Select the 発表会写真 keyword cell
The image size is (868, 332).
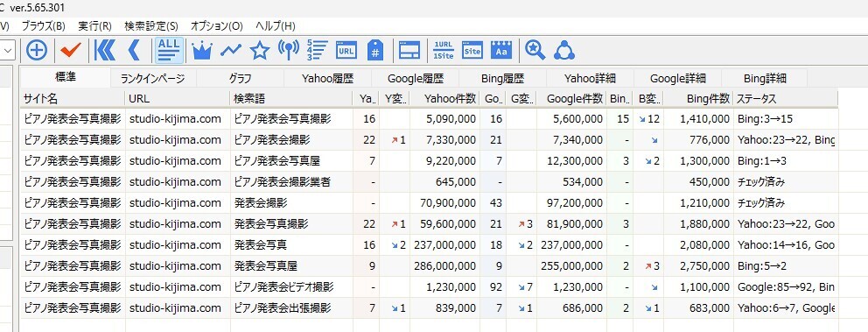[291, 245]
